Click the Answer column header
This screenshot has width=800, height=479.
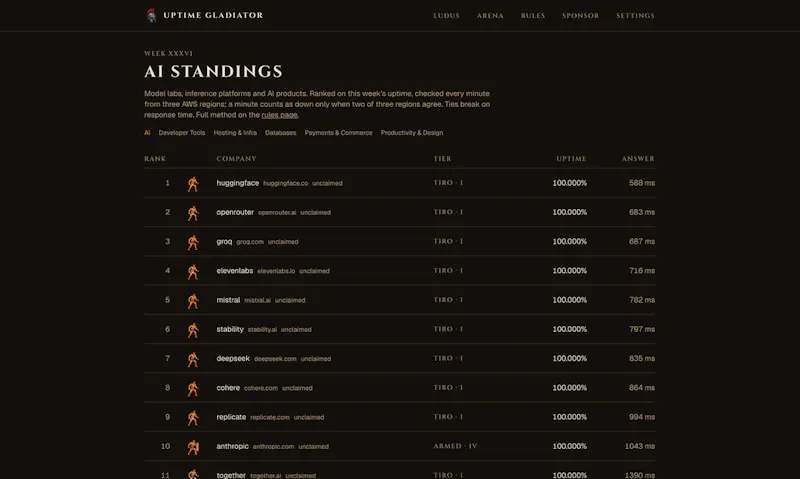[638, 159]
